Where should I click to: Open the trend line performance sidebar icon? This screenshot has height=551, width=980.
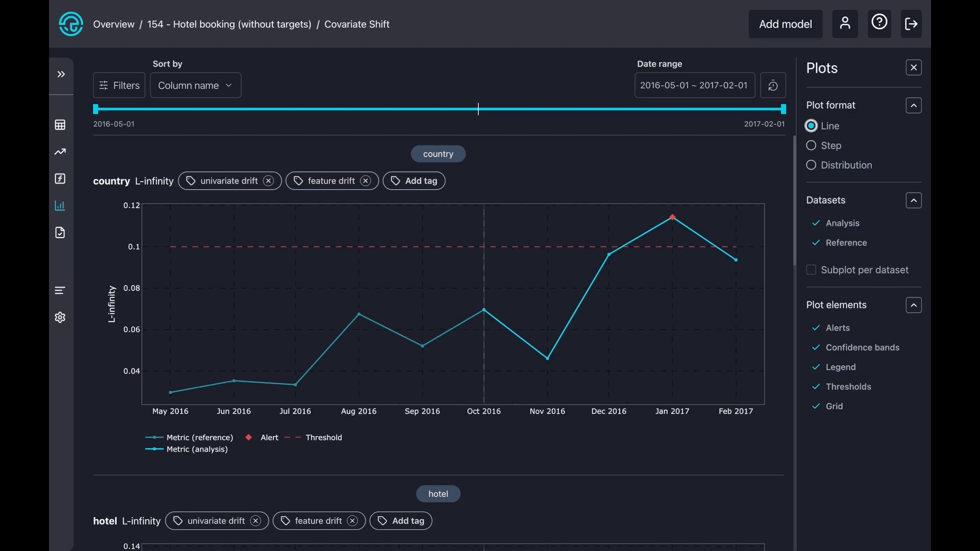60,152
